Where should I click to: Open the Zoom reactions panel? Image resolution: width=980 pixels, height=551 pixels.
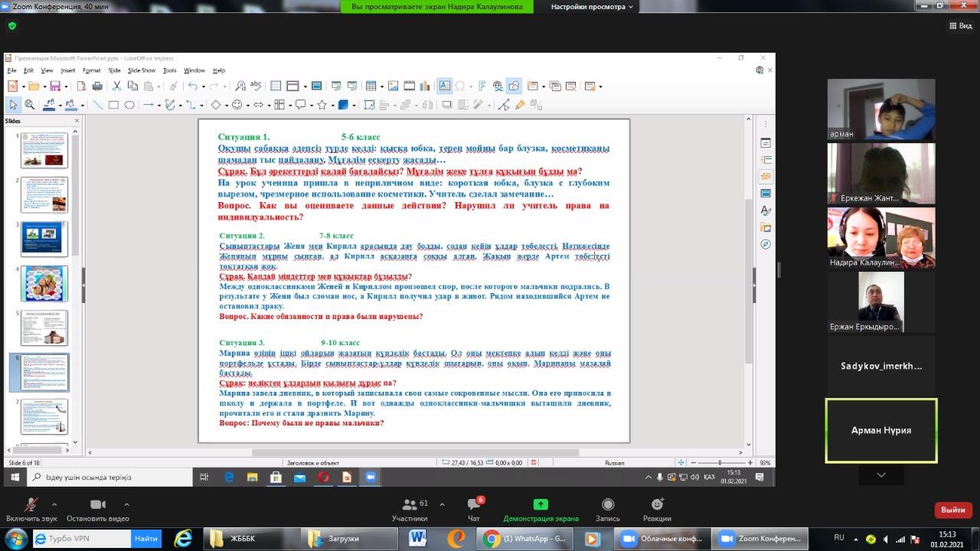tap(657, 505)
